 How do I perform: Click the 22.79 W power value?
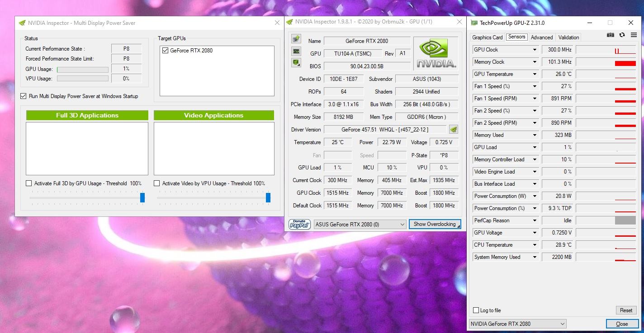pos(392,142)
